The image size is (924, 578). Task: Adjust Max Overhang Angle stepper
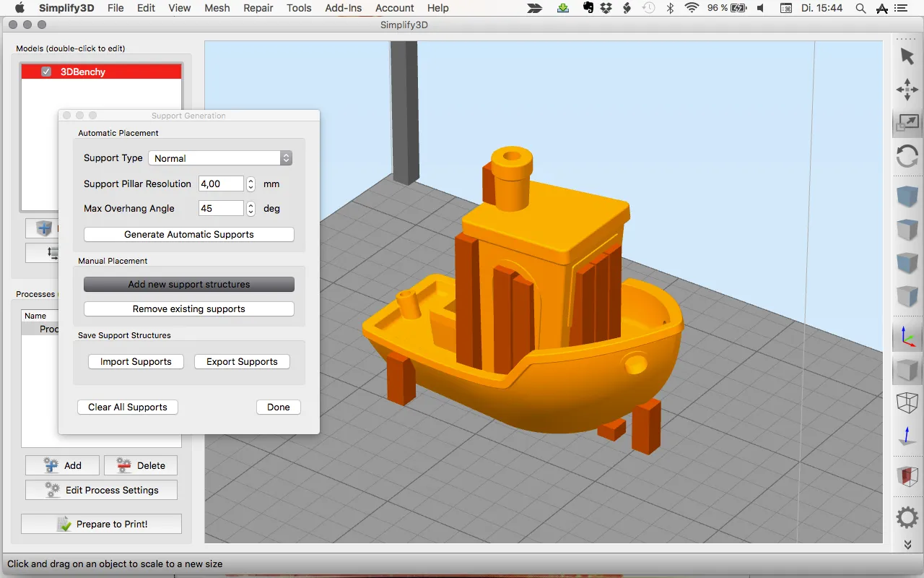click(x=250, y=208)
